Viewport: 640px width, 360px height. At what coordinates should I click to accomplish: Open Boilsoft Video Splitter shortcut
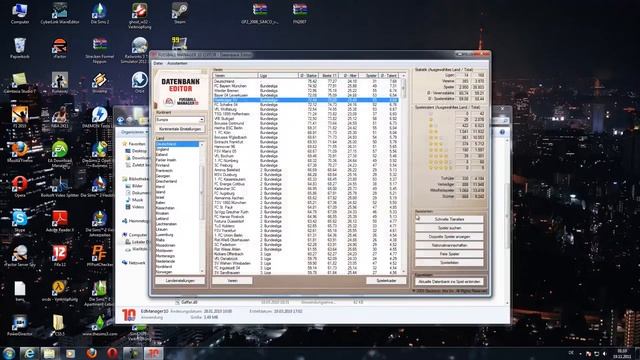[x=60, y=187]
